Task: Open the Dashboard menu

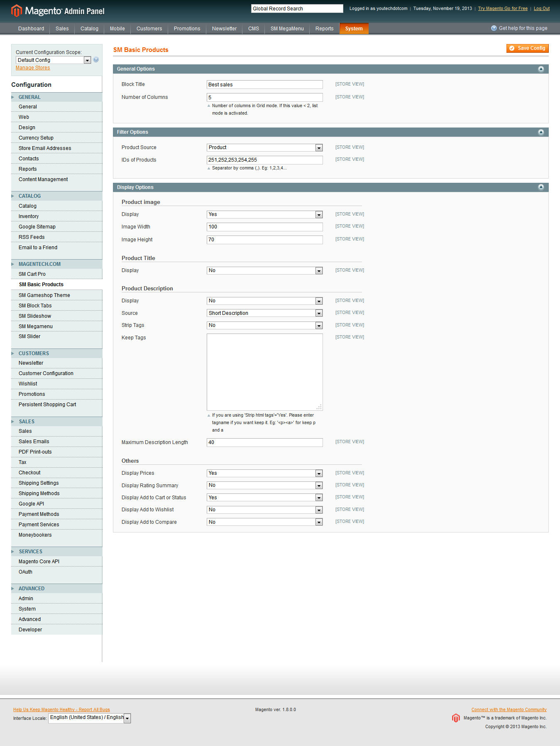Action: tap(31, 29)
